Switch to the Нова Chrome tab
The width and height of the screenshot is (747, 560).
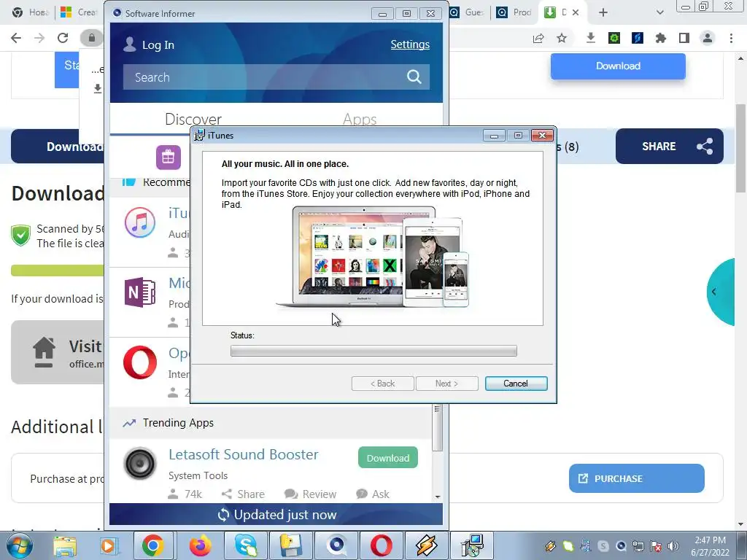[x=31, y=12]
